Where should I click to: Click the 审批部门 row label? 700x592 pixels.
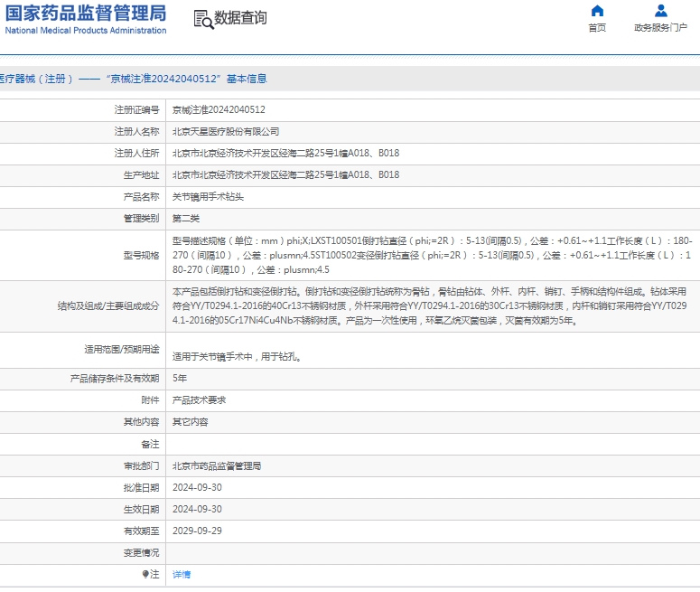click(141, 466)
